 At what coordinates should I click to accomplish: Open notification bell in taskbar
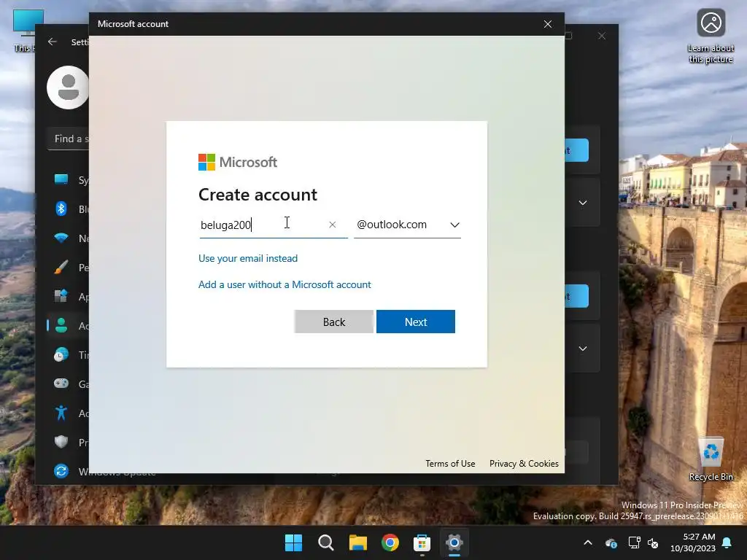pos(727,542)
